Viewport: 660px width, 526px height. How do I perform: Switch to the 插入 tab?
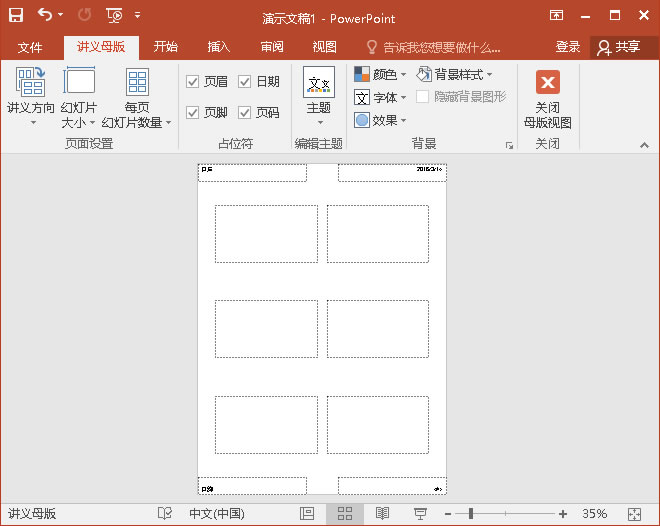coord(219,47)
